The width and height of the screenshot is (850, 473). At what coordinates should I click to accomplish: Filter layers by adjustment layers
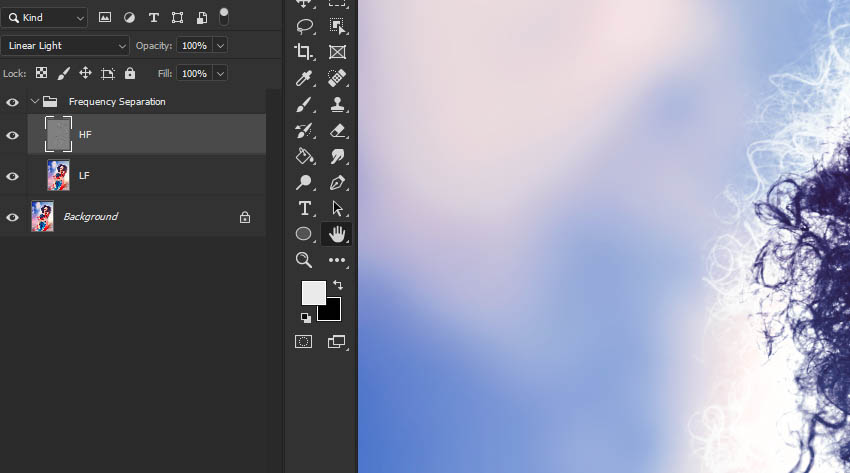(129, 17)
